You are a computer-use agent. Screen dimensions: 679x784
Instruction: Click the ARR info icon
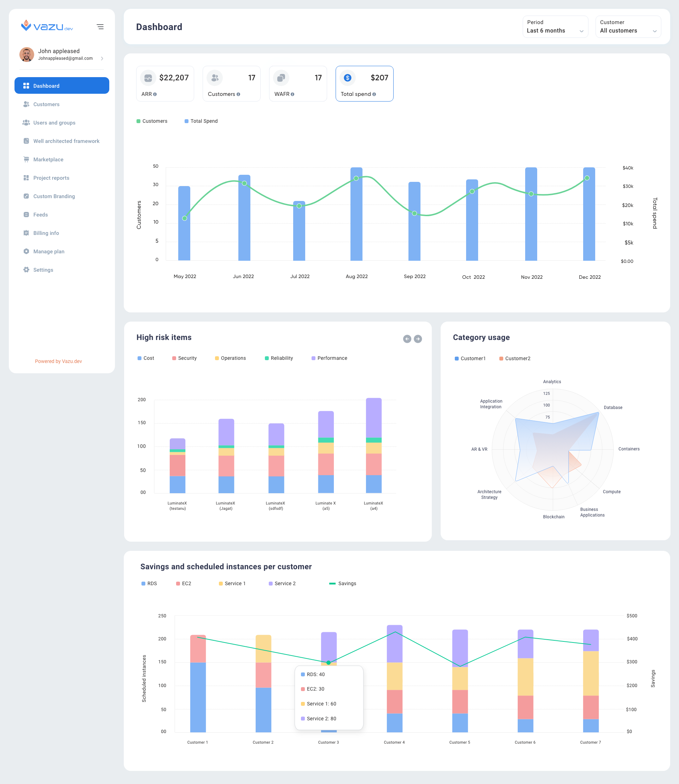coord(155,94)
